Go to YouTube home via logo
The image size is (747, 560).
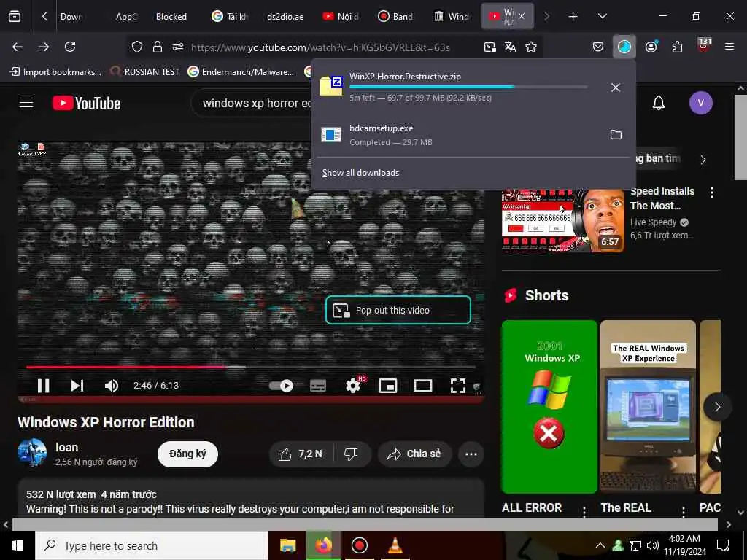tap(86, 103)
